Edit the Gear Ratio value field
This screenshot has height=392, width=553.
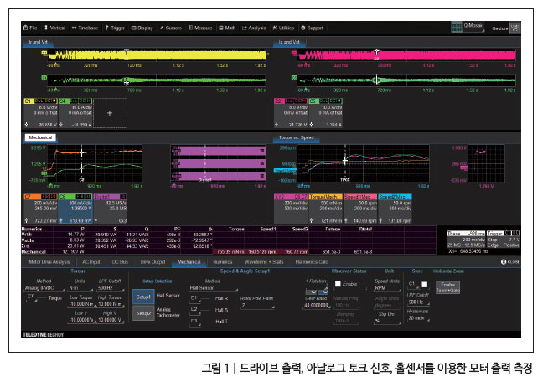[x=317, y=305]
